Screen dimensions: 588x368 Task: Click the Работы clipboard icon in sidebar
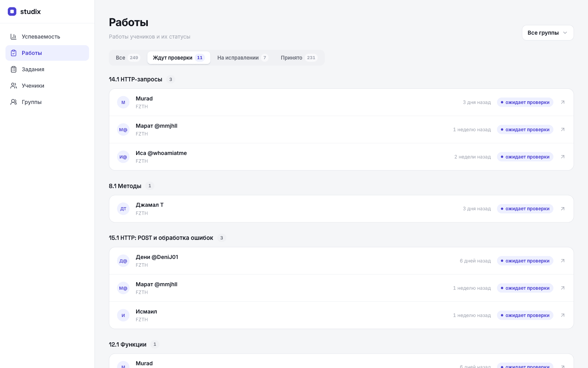(x=14, y=53)
